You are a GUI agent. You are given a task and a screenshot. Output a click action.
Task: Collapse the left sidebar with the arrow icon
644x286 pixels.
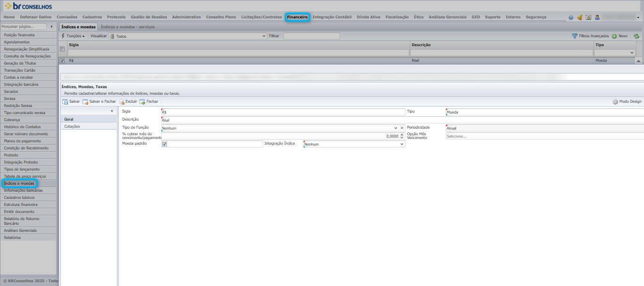[51, 27]
